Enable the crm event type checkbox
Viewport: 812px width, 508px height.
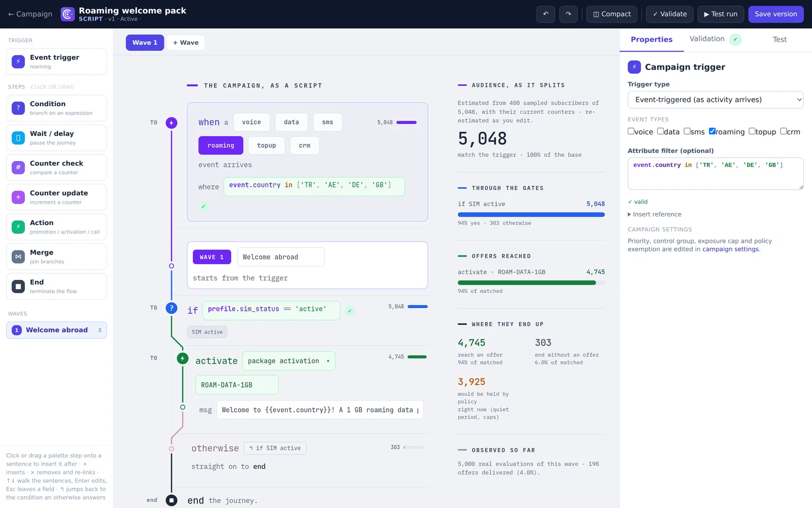point(784,131)
